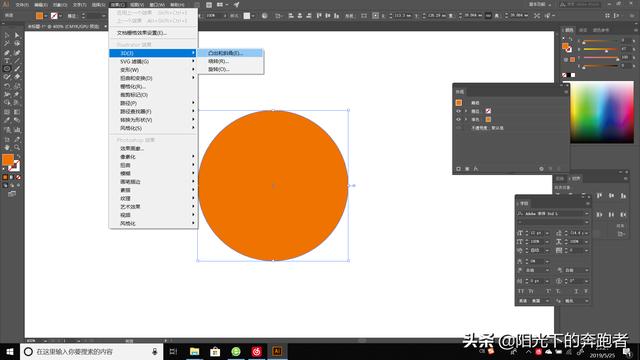Select the Scale tool
This screenshot has width=640, height=360.
(17, 86)
